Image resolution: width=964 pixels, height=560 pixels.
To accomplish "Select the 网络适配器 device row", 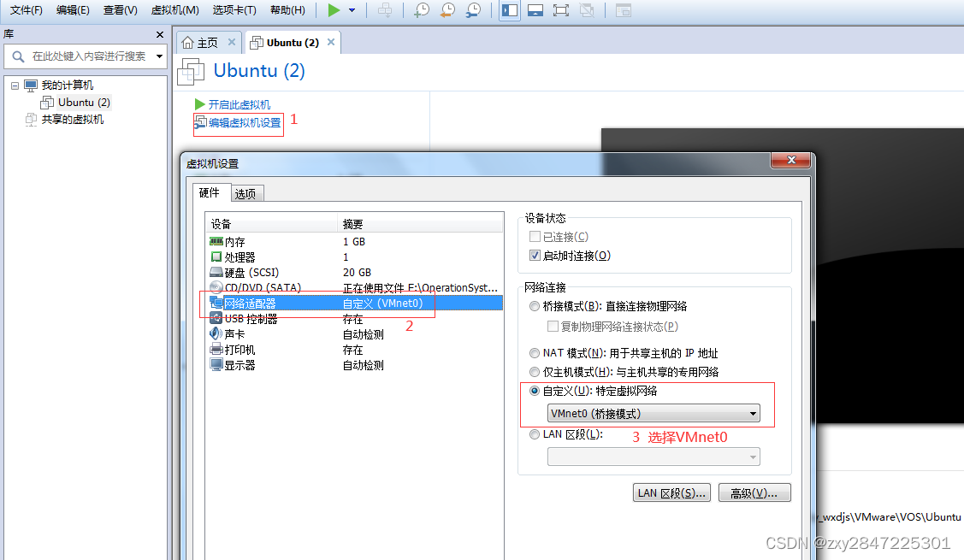I will coord(356,303).
